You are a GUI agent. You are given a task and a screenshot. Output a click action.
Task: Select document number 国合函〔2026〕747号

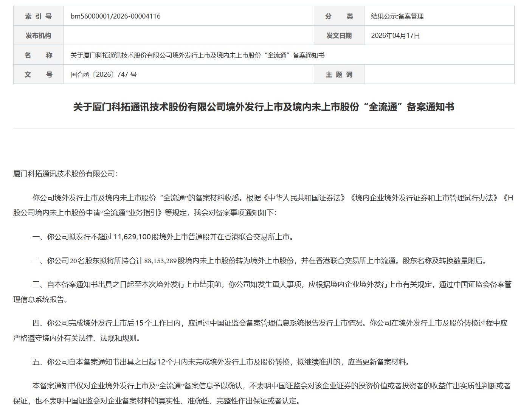[104, 74]
